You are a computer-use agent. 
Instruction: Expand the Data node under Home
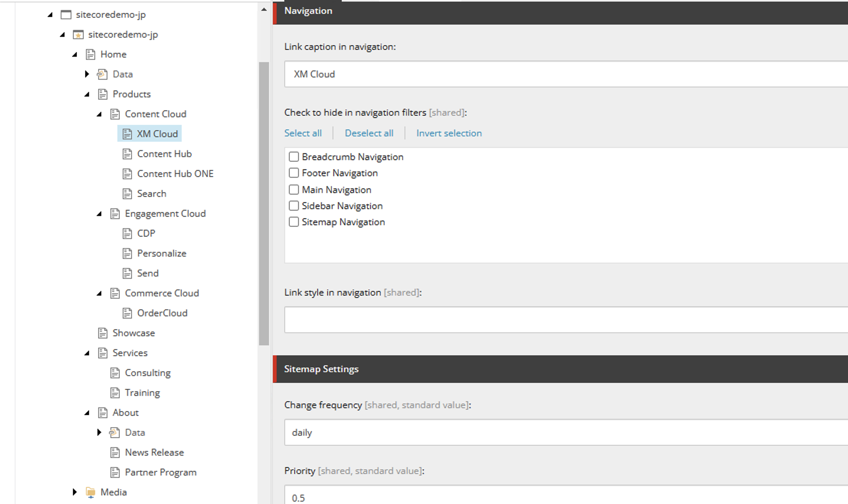point(87,74)
